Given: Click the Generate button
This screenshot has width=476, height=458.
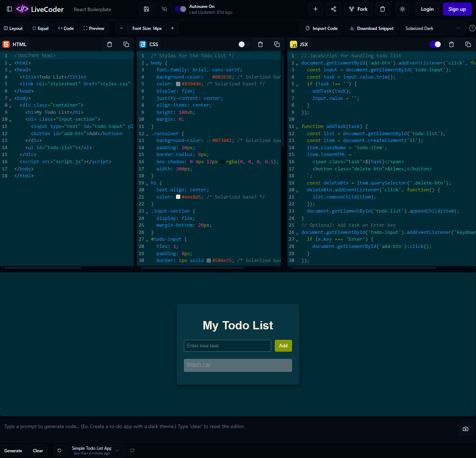Looking at the screenshot, I should pos(13,450).
